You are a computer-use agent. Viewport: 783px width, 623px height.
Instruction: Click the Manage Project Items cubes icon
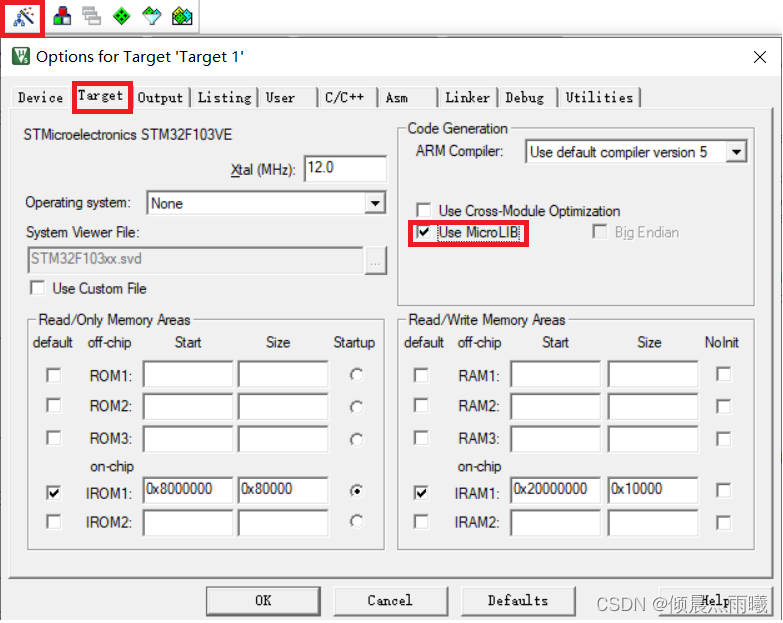(62, 16)
